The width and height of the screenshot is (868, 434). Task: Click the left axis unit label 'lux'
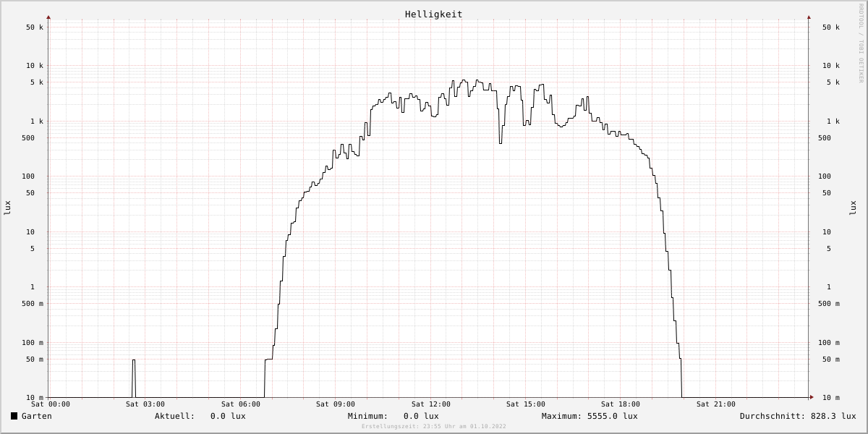pyautogui.click(x=7, y=208)
